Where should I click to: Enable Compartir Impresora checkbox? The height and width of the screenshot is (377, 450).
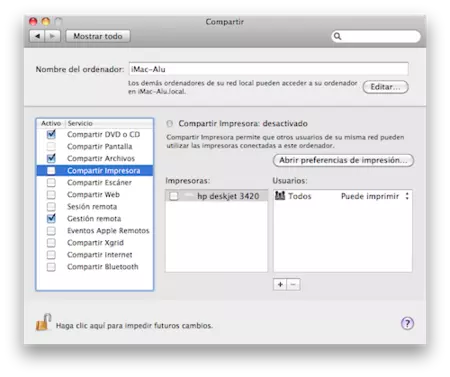click(x=51, y=170)
